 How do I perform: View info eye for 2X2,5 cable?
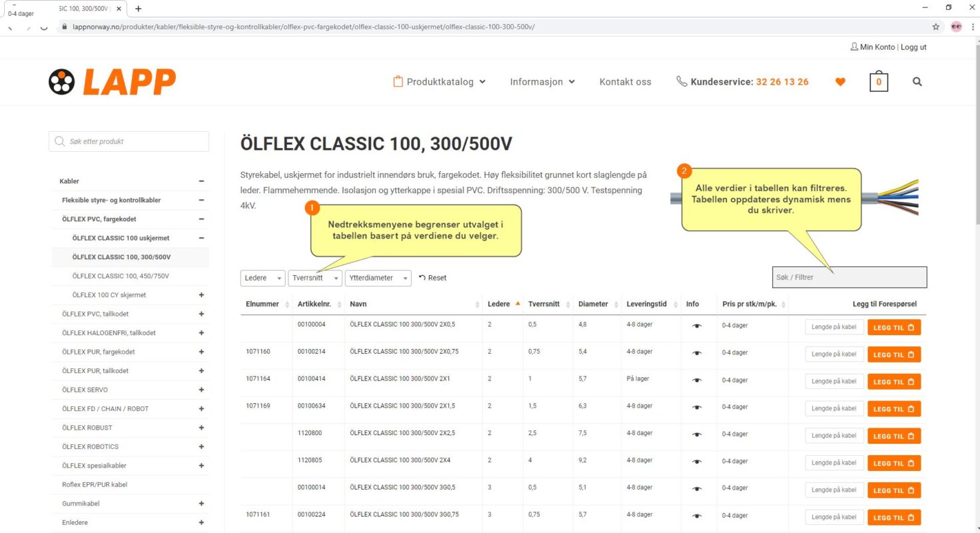[x=697, y=434]
